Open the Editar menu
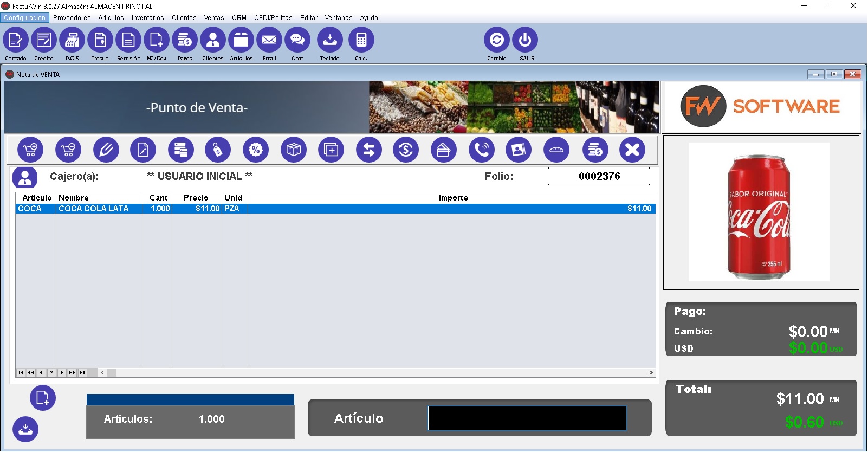Image resolution: width=868 pixels, height=452 pixels. tap(309, 18)
